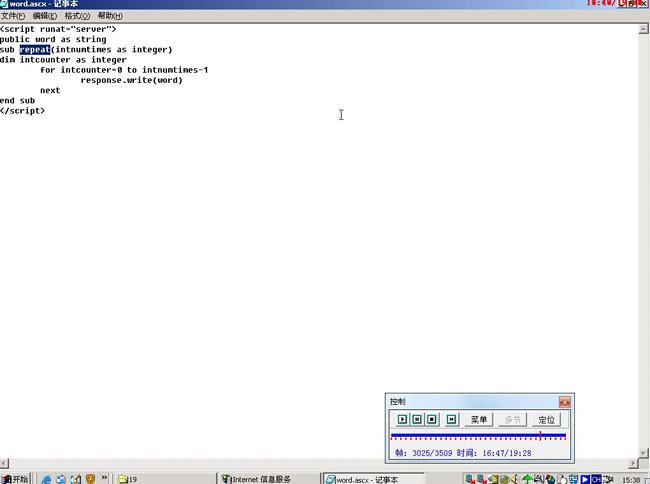Image resolution: width=650 pixels, height=484 pixels.
Task: Click the horizontal scrollbar right arrow
Action: click(x=633, y=463)
